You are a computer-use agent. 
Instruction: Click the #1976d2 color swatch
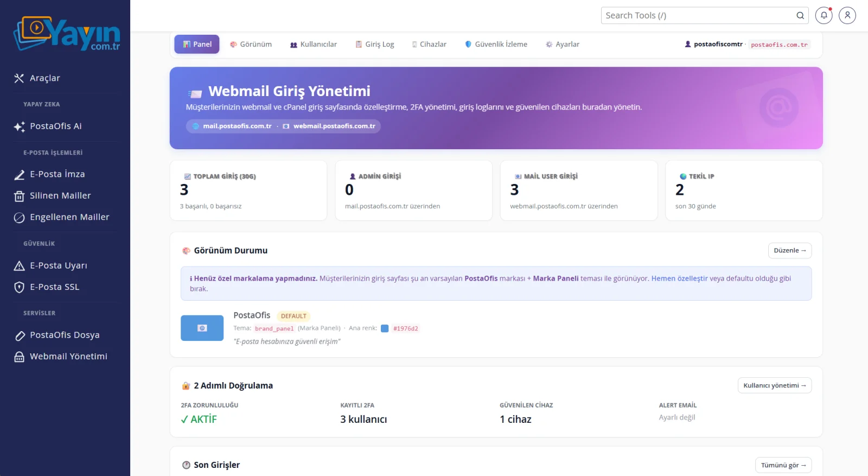(x=385, y=328)
